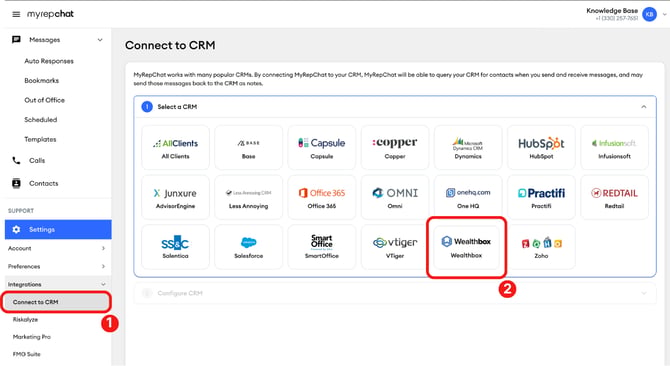Click the Connect to CRM page heading
The width and height of the screenshot is (670, 366).
[x=170, y=45]
